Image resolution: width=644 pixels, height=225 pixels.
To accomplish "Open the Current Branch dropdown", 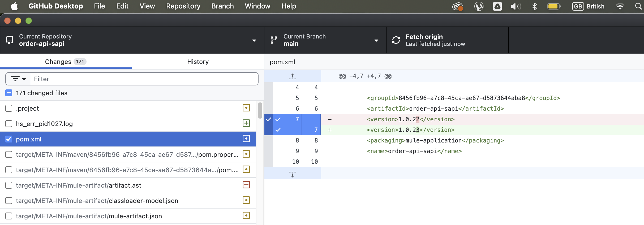I will [325, 40].
